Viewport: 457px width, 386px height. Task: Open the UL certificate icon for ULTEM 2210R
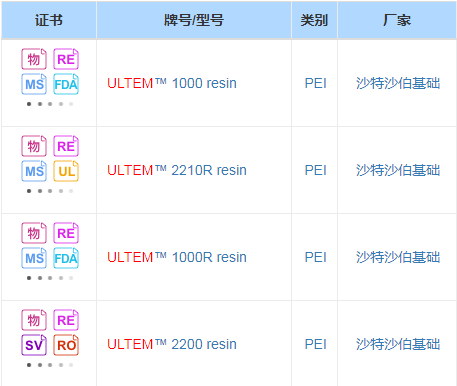point(66,171)
